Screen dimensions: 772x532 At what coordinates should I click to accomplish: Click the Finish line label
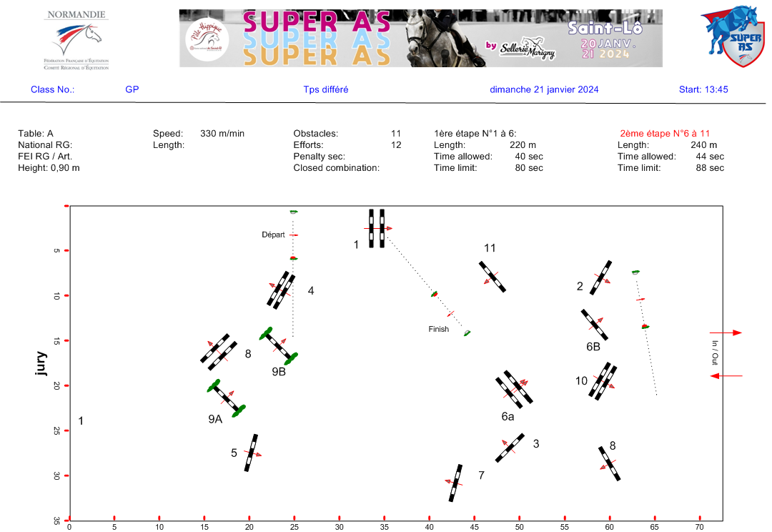[438, 330]
